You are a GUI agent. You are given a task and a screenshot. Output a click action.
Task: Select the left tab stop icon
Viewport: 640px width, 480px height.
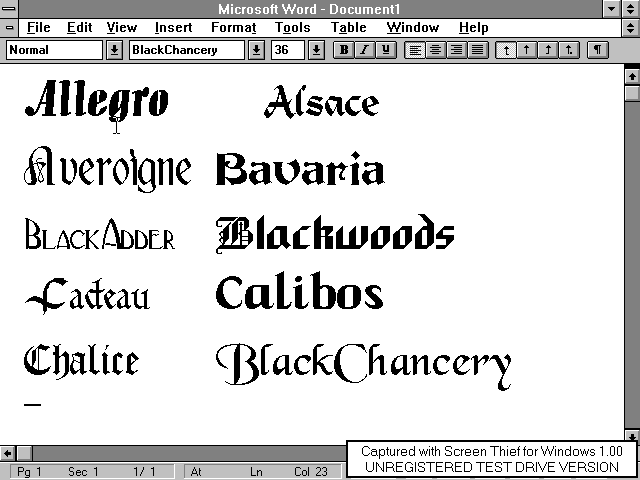(506, 49)
